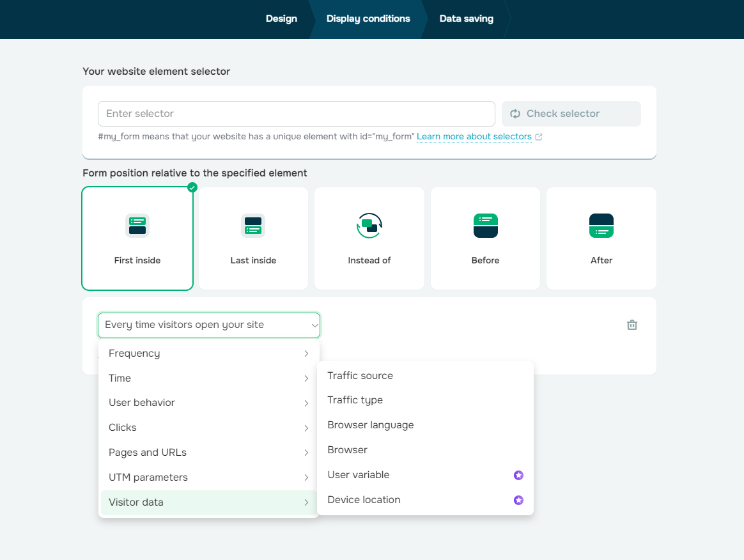Click external link icon beside selectors link
The image size is (744, 560).
(x=539, y=137)
